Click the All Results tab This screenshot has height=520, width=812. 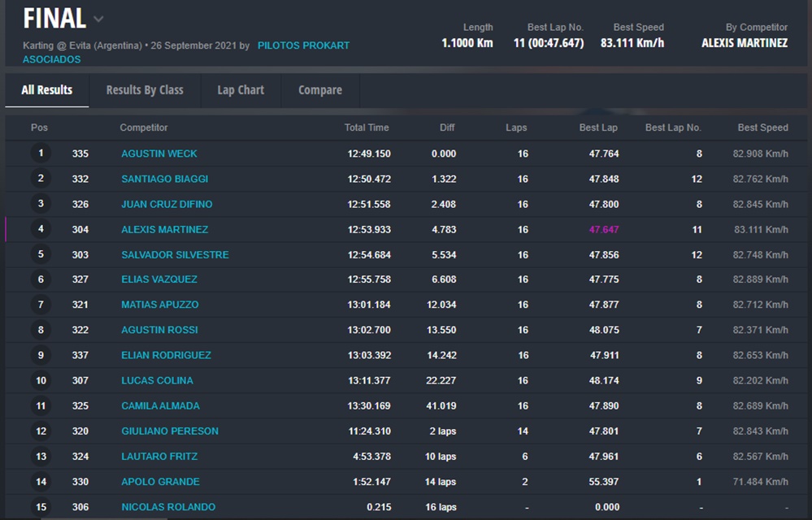47,90
